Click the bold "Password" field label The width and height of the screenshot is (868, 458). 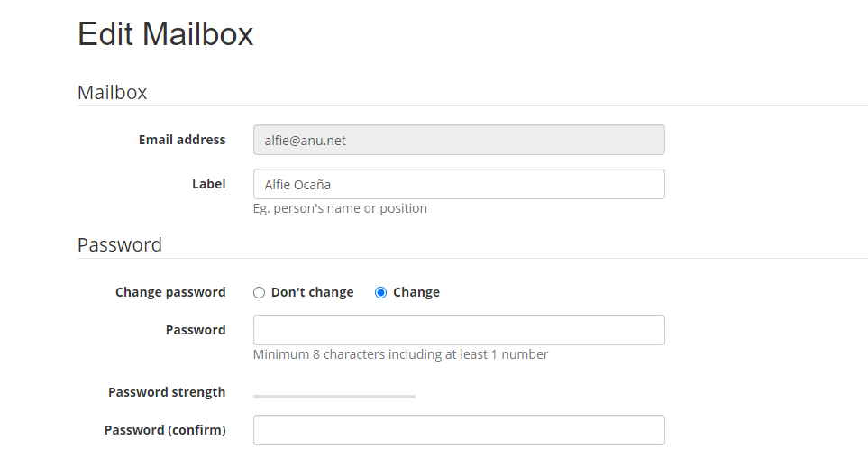pos(196,330)
